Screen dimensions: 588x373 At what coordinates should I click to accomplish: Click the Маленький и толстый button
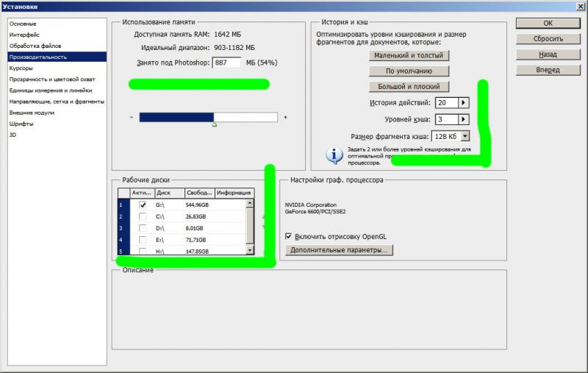pos(409,55)
